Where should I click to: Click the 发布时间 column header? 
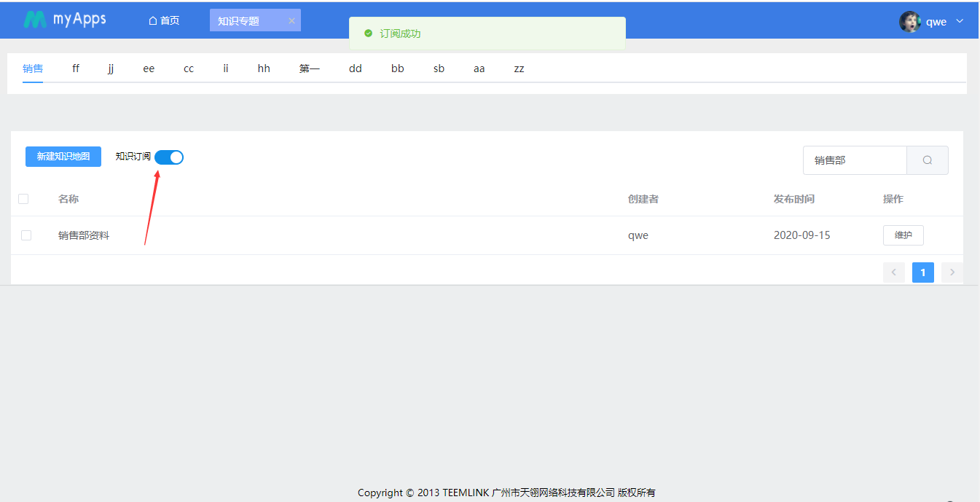pos(794,199)
